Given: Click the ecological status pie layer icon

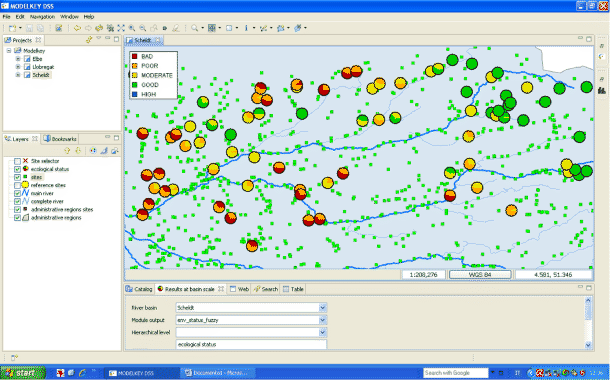Looking at the screenshot, I should pos(26,169).
